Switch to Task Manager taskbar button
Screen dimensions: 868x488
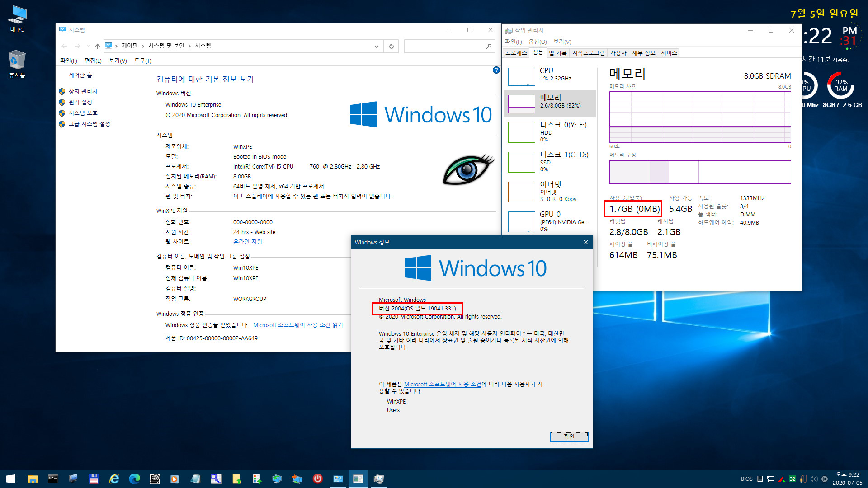378,479
